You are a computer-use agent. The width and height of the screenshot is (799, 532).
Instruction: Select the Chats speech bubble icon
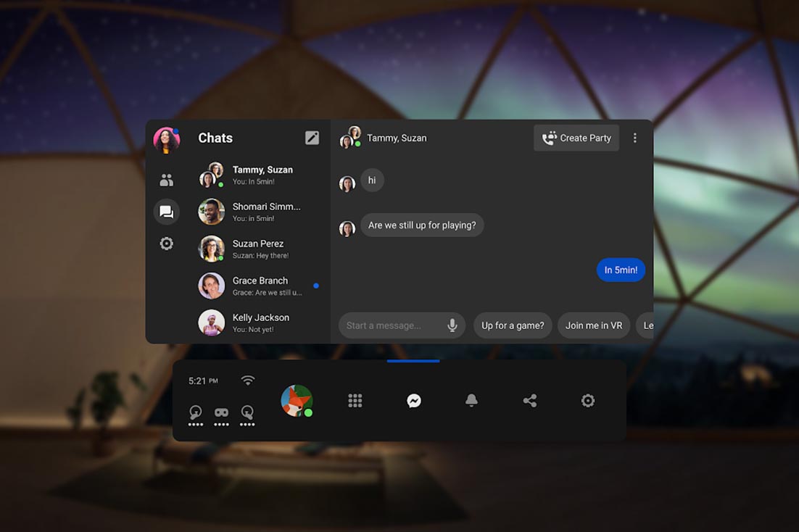[166, 212]
